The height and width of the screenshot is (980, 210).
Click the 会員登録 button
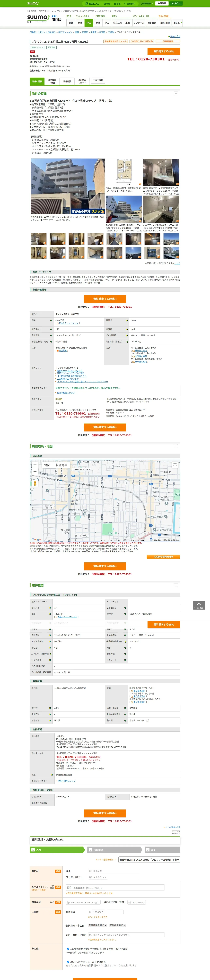pos(162,3)
